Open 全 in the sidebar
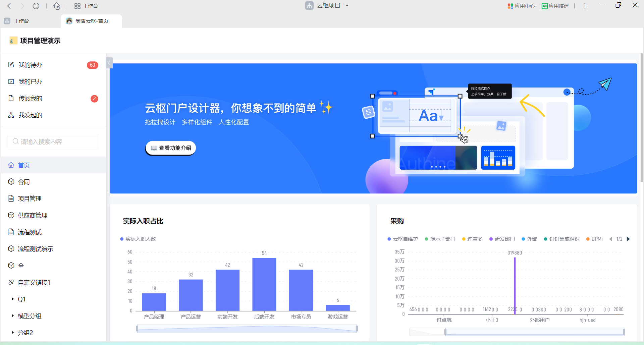 click(x=53, y=266)
